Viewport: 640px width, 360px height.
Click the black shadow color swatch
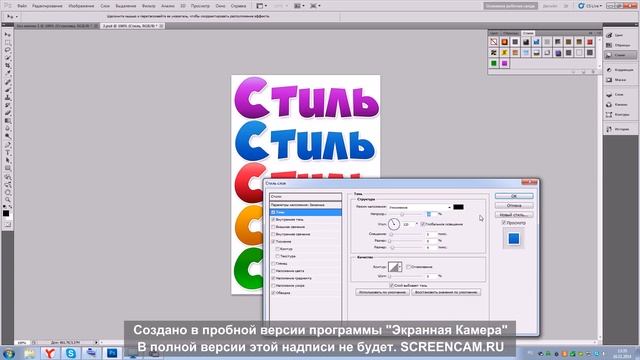pos(458,207)
